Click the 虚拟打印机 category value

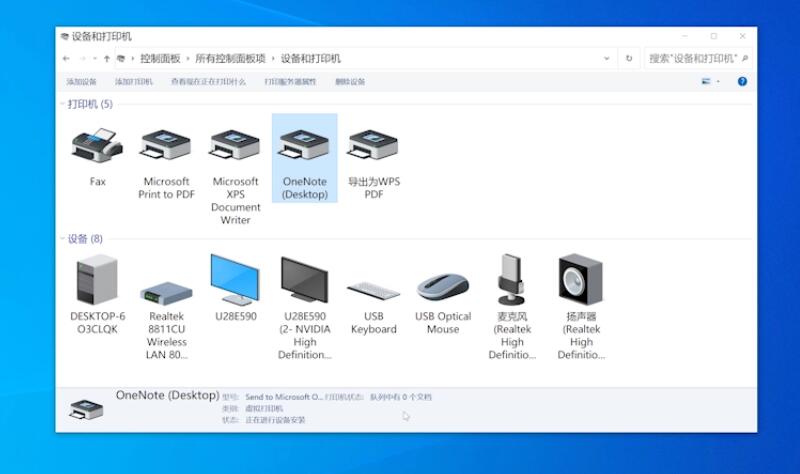(x=264, y=408)
